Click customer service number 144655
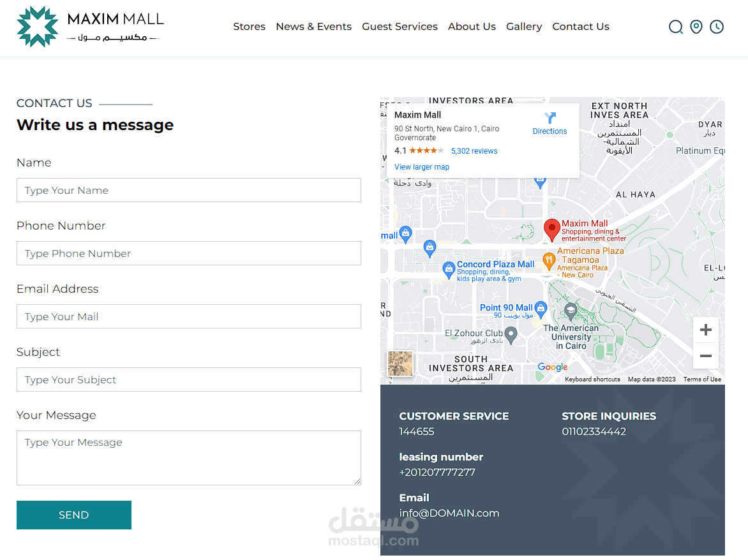This screenshot has width=748, height=560. 417,431
